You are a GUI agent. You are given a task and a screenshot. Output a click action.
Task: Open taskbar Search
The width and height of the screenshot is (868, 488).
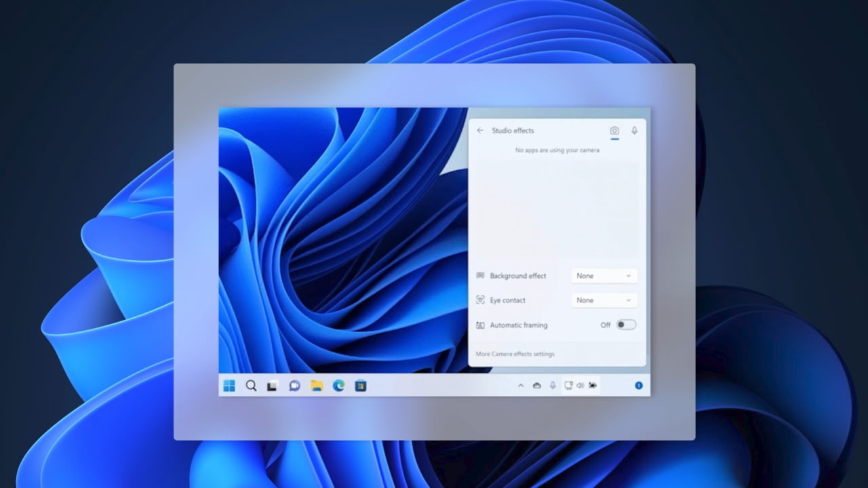pos(251,386)
